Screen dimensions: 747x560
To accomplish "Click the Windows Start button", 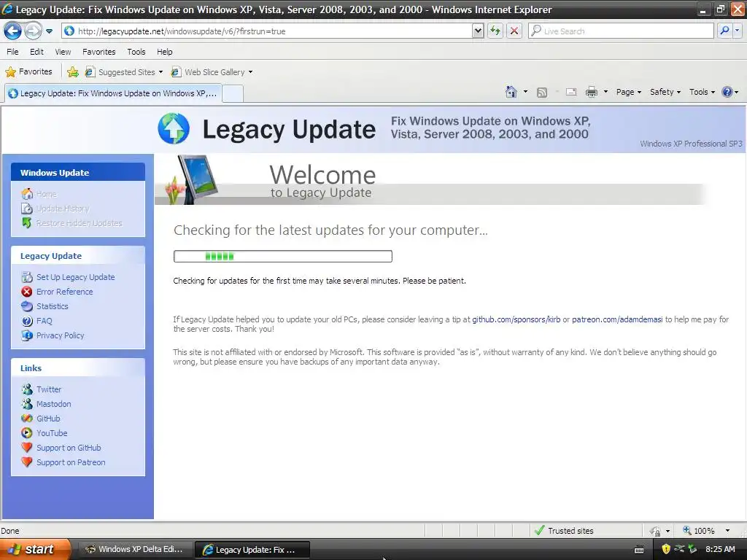I will click(x=34, y=549).
